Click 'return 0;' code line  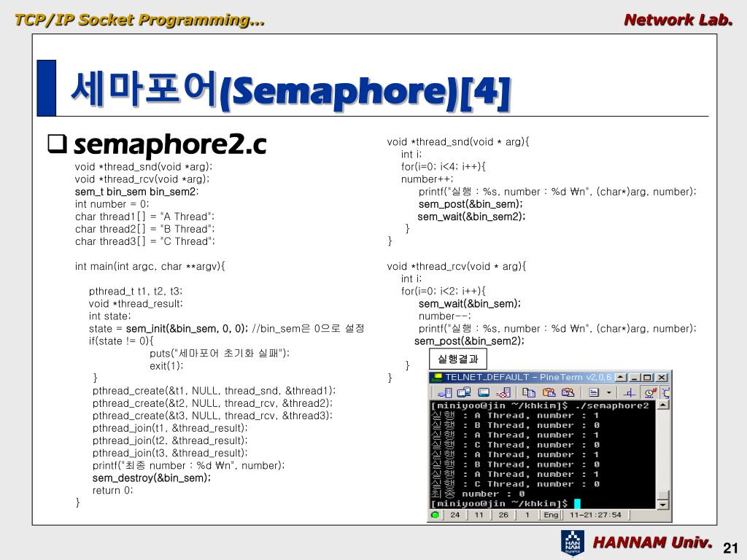coord(113,491)
